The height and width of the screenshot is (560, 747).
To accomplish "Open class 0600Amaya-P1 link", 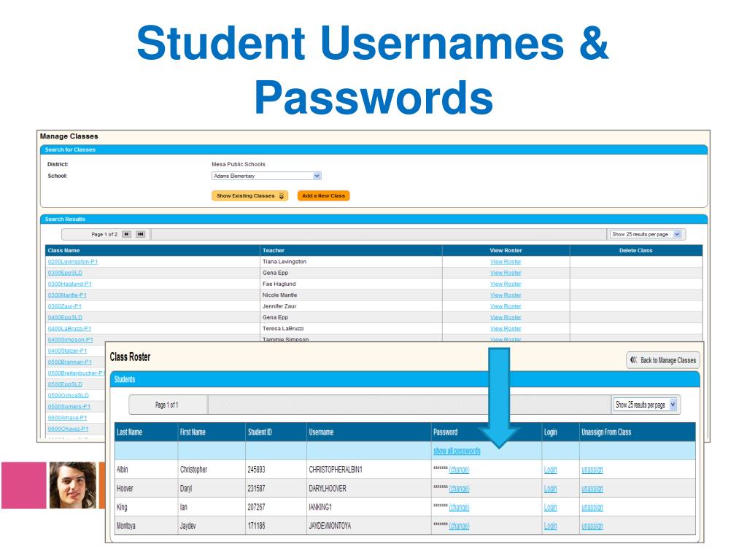I will point(67,418).
